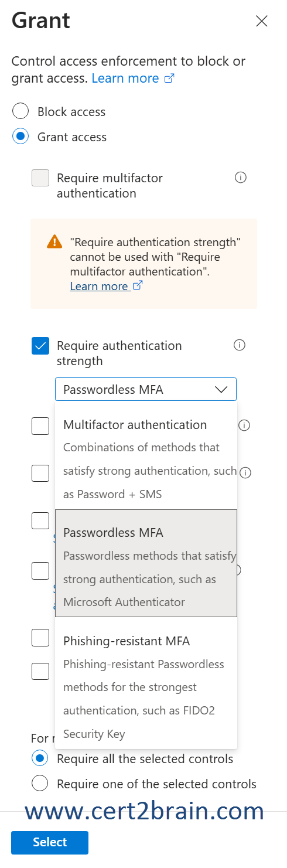The height and width of the screenshot is (868, 287).
Task: Select the Grant access radio button
Action: tap(20, 137)
